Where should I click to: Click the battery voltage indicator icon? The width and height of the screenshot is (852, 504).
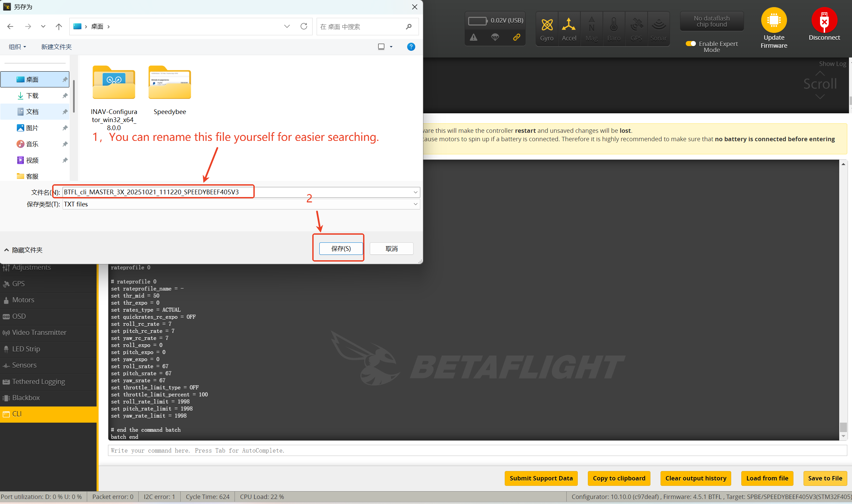(x=477, y=21)
